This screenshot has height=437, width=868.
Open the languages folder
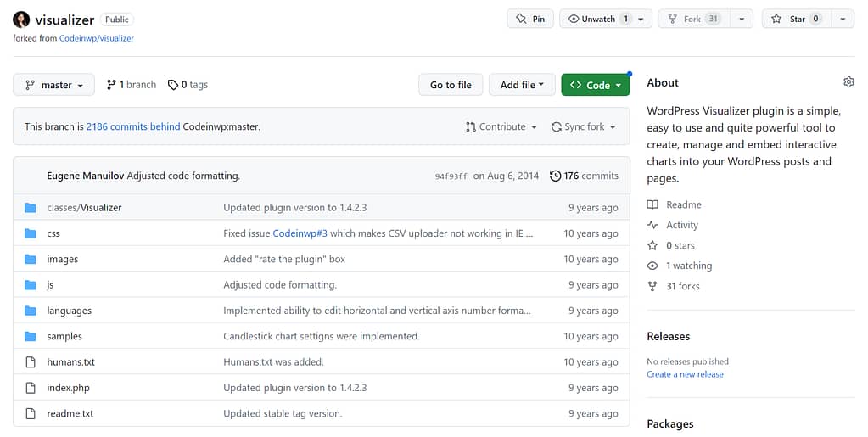coord(70,311)
